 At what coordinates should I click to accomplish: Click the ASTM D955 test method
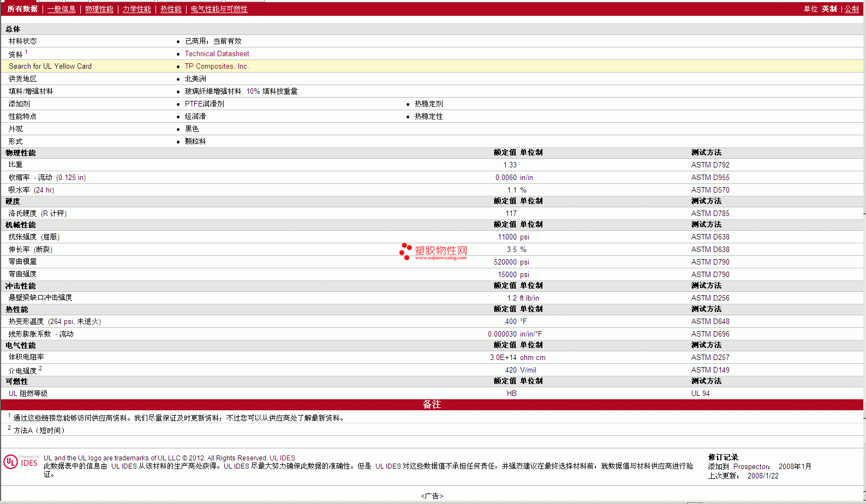pos(710,177)
